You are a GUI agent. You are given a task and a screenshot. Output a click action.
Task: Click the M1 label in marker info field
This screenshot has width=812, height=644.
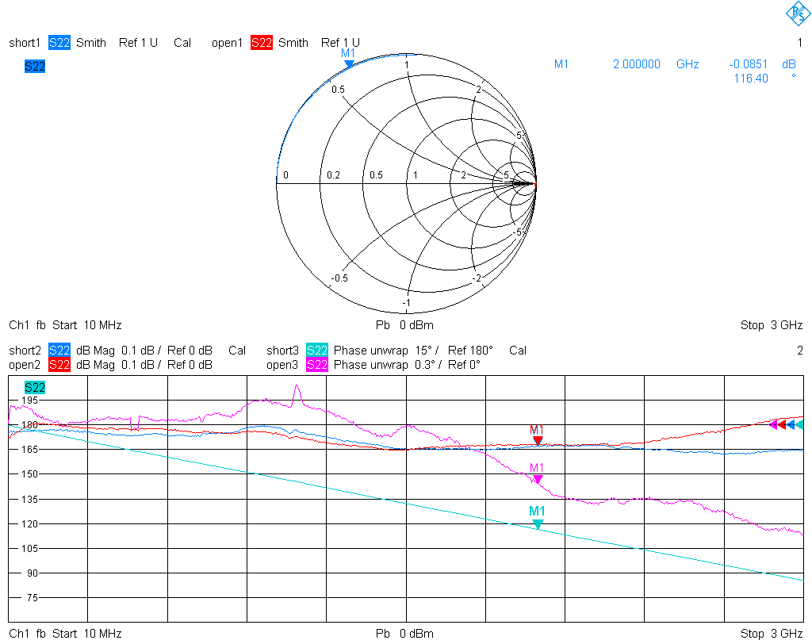561,64
